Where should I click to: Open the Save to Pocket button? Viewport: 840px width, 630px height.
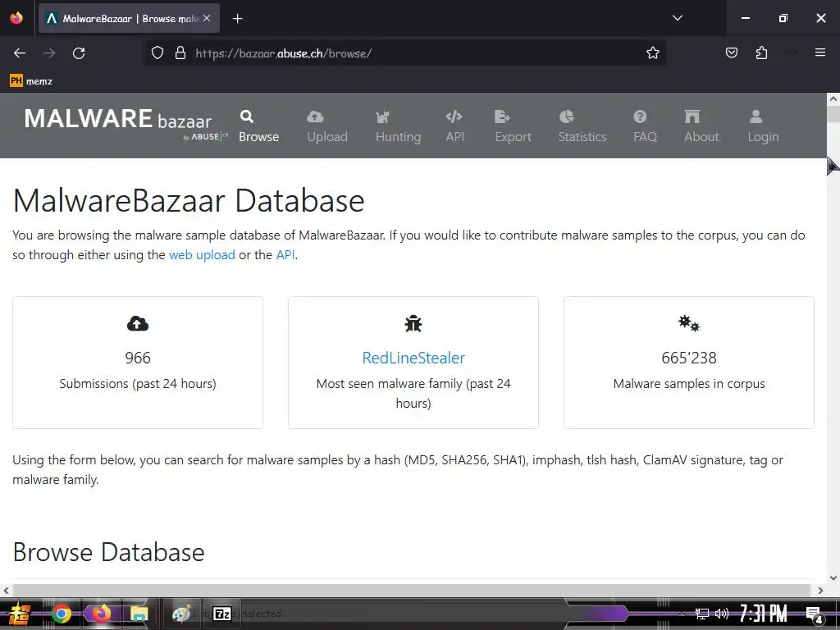click(x=732, y=53)
